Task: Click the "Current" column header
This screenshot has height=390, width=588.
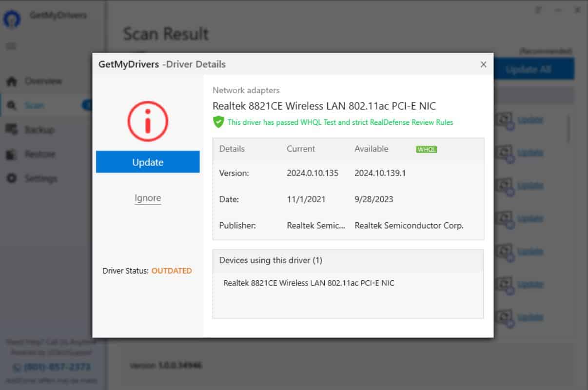Action: click(301, 149)
